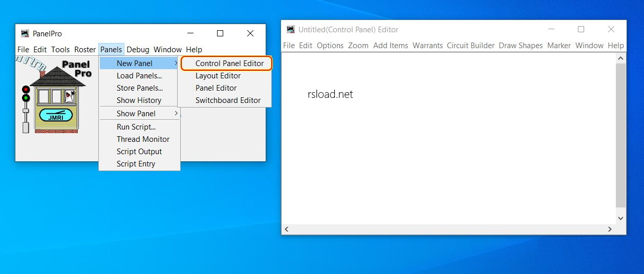
Task: Click the JMRI PanelPro logo image
Action: [x=56, y=96]
